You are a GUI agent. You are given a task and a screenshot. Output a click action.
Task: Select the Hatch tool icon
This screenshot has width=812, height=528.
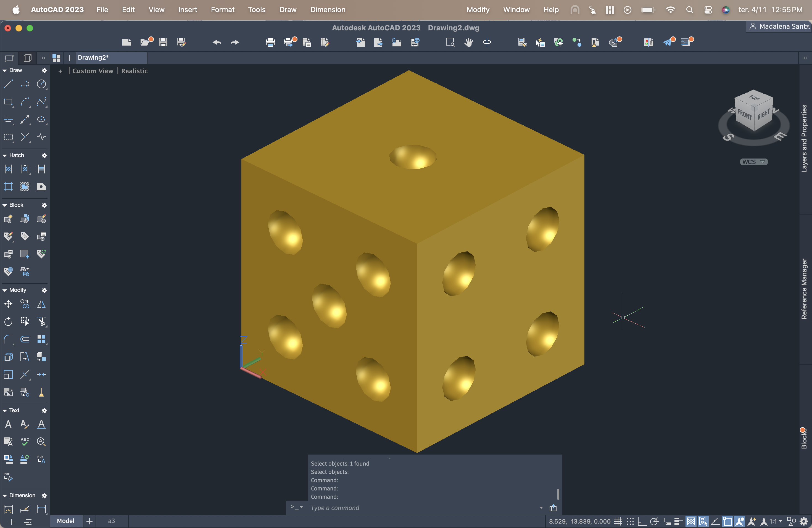click(8, 169)
